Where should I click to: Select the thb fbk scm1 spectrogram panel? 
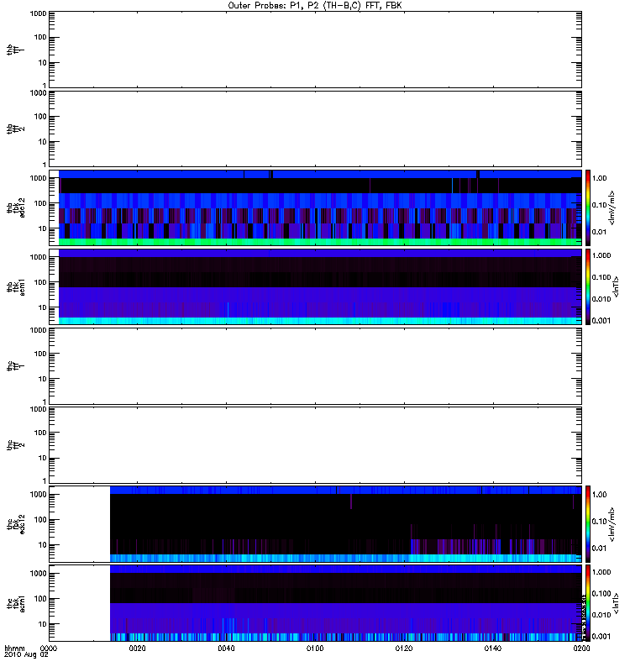click(316, 286)
